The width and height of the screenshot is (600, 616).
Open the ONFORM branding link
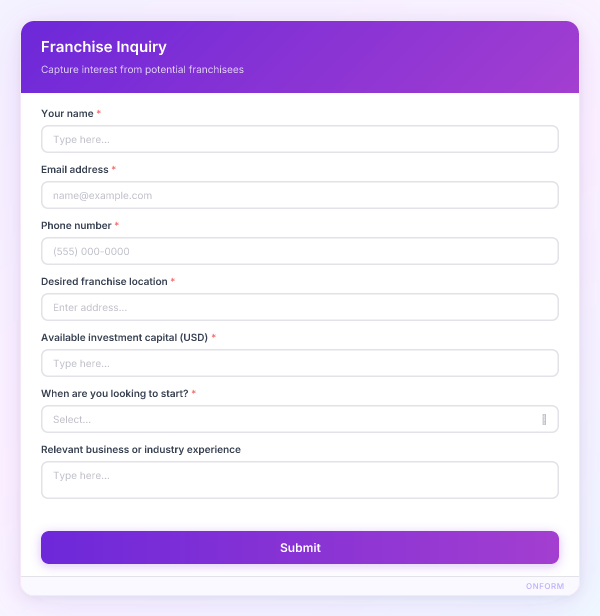pos(545,586)
